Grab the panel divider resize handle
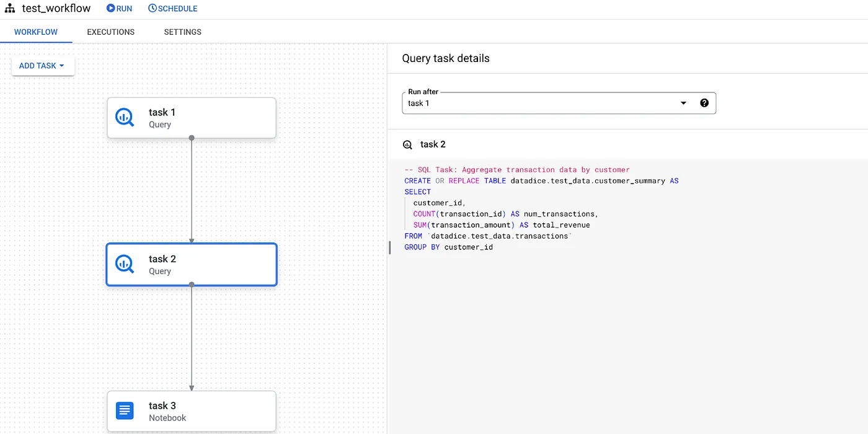The width and height of the screenshot is (868, 434). (389, 247)
